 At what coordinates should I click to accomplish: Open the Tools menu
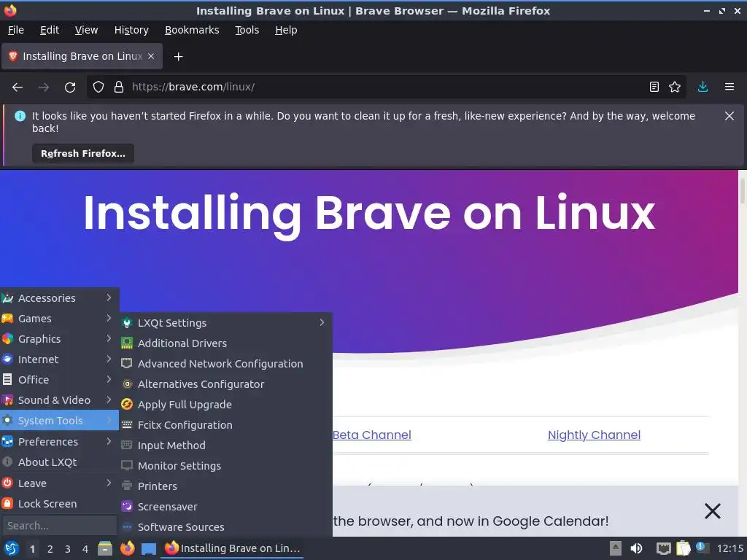[247, 30]
